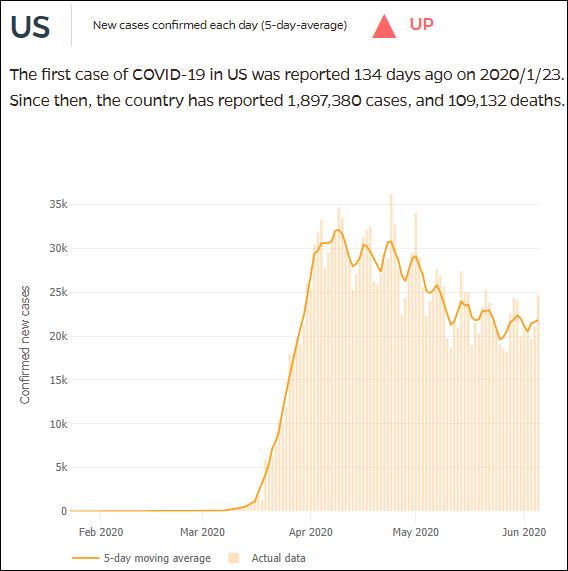Image resolution: width=568 pixels, height=571 pixels.
Task: Click the 20k y-axis tick label
Action: pos(59,336)
